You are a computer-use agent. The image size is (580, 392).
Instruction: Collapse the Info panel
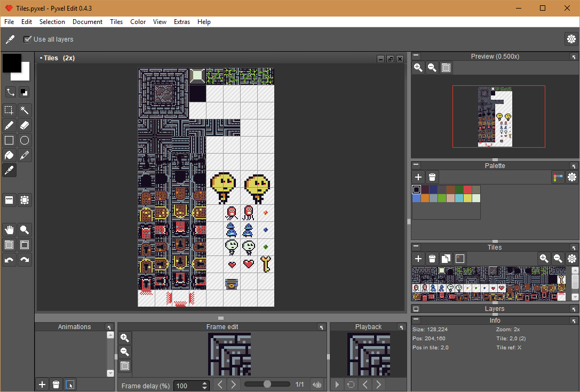click(416, 319)
